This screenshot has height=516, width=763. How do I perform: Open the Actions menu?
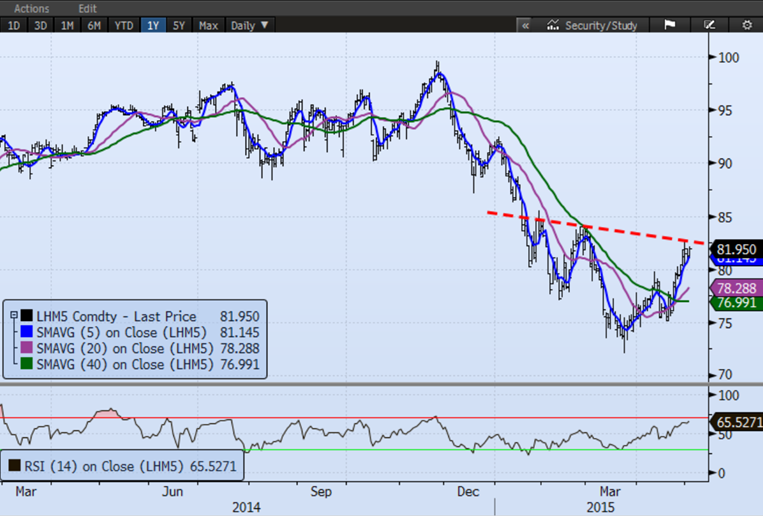click(31, 7)
